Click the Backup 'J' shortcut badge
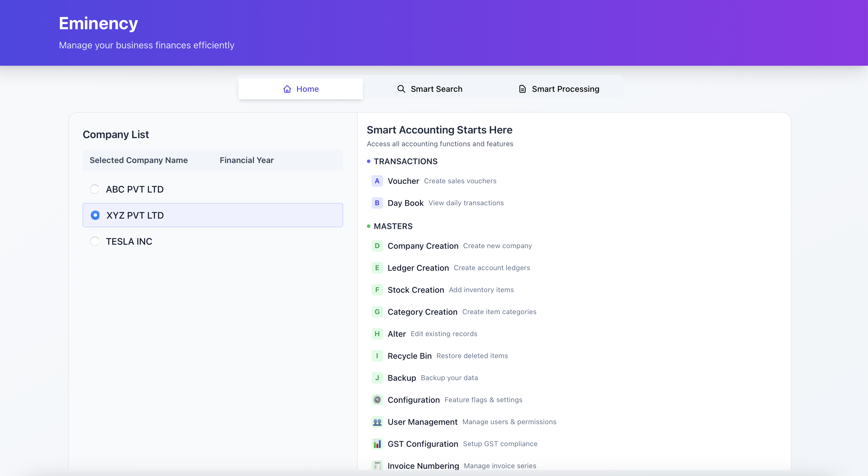The height and width of the screenshot is (476, 868). coord(377,378)
